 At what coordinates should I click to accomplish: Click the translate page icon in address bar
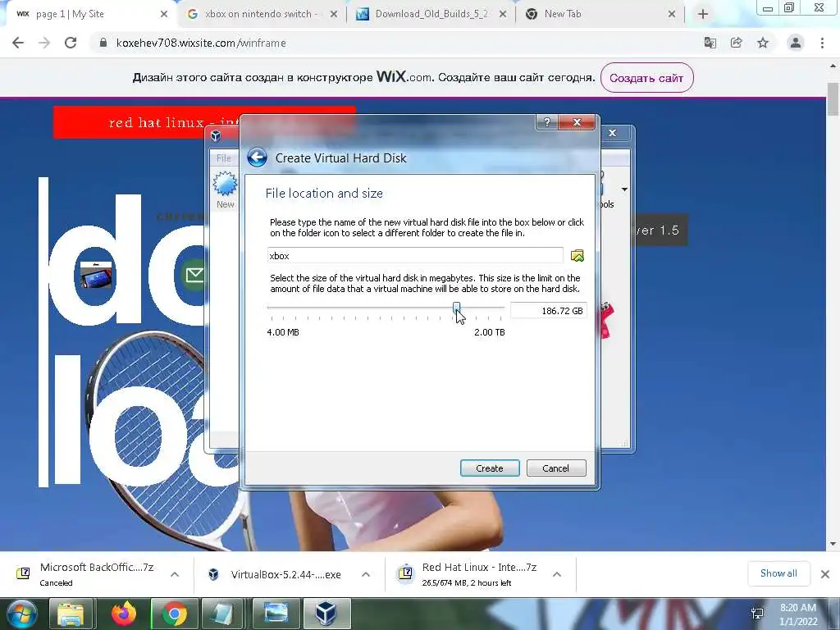coord(710,43)
